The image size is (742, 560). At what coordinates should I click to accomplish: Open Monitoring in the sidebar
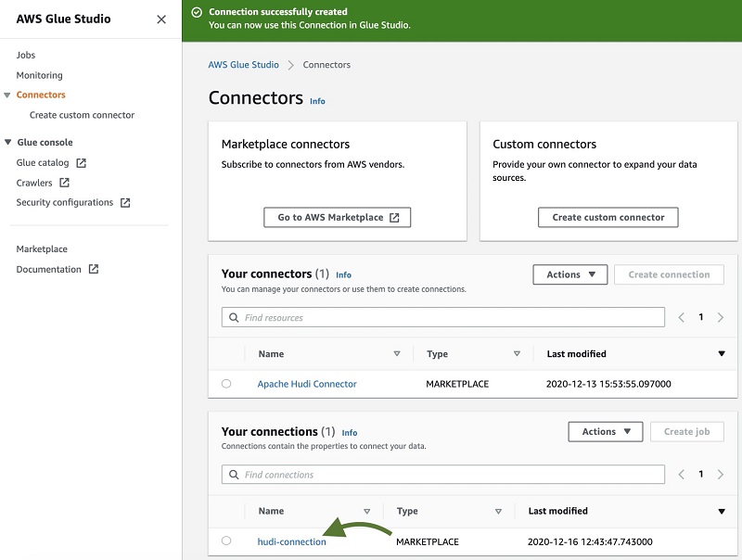39,75
